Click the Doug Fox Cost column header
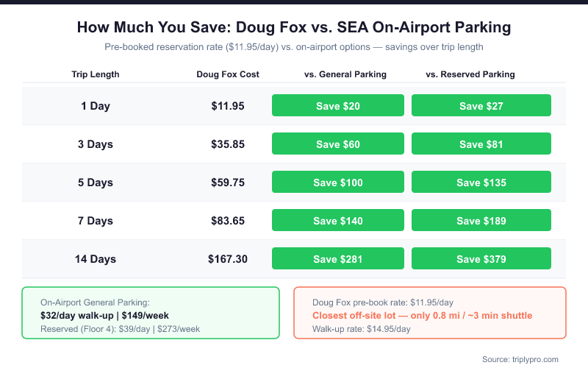Viewport: 588px width, 368px height. click(228, 74)
